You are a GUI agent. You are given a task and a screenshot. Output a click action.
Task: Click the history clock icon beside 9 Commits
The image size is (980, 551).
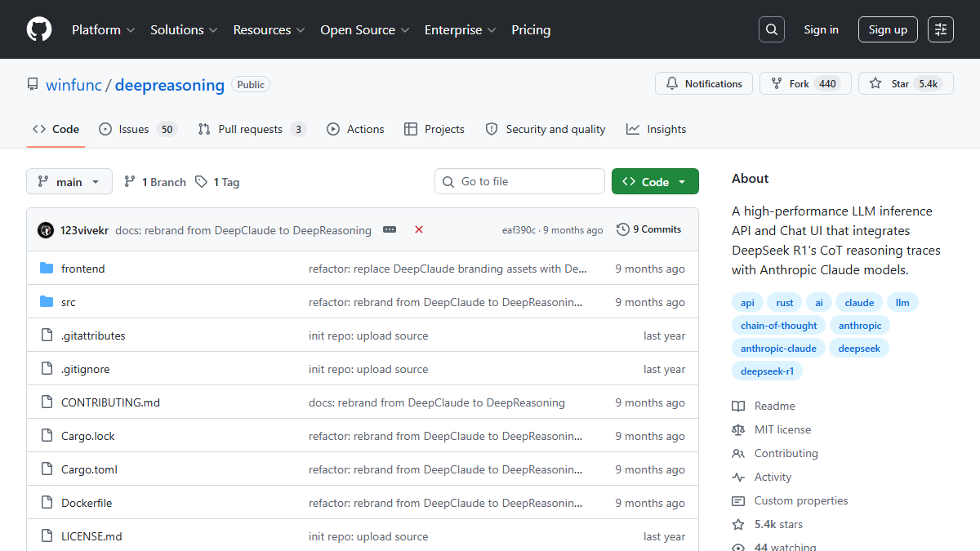click(623, 229)
